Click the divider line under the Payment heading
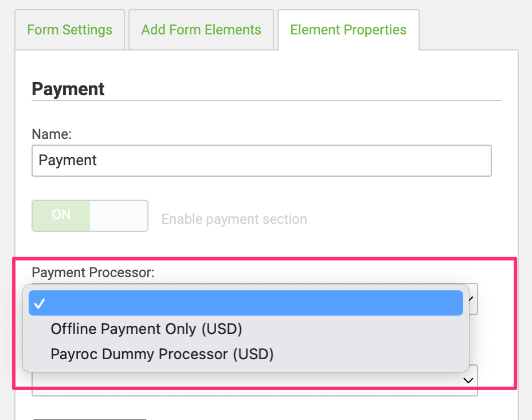Screen dimensions: 532x420 tap(266, 101)
